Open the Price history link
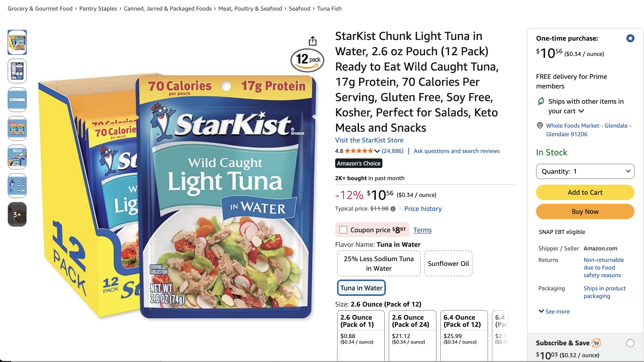The height and width of the screenshot is (362, 644). click(423, 209)
